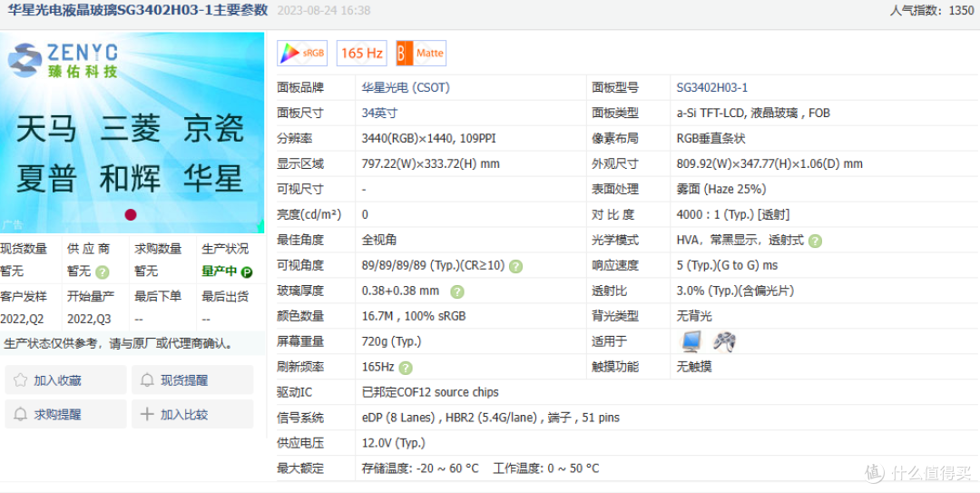Click the star icon on 加入收藏

tap(20, 380)
